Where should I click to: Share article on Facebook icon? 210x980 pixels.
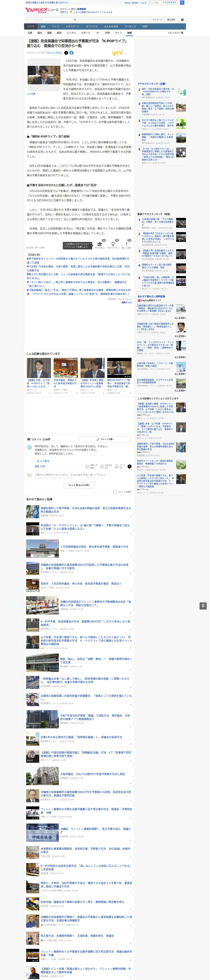click(x=71, y=53)
